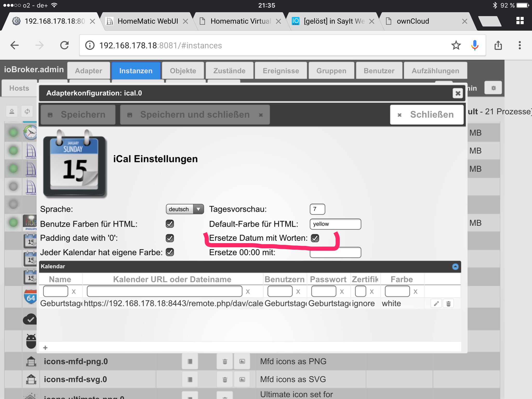Open the three-dot browser menu
This screenshot has height=399, width=532.
click(520, 45)
